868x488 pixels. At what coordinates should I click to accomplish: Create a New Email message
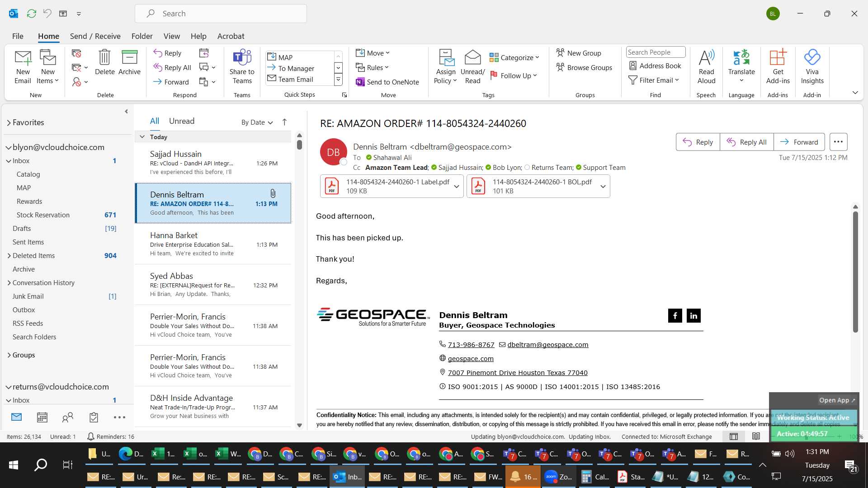(23, 67)
